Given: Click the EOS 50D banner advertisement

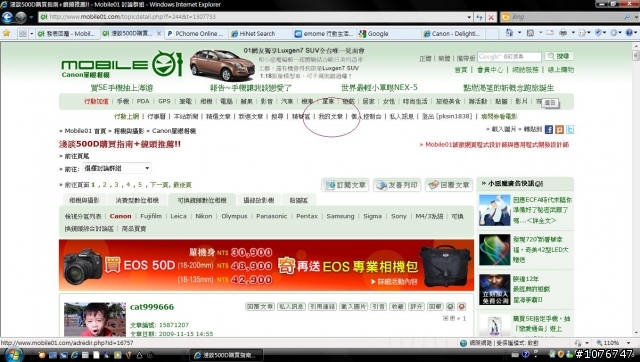Looking at the screenshot, I should click(x=266, y=265).
